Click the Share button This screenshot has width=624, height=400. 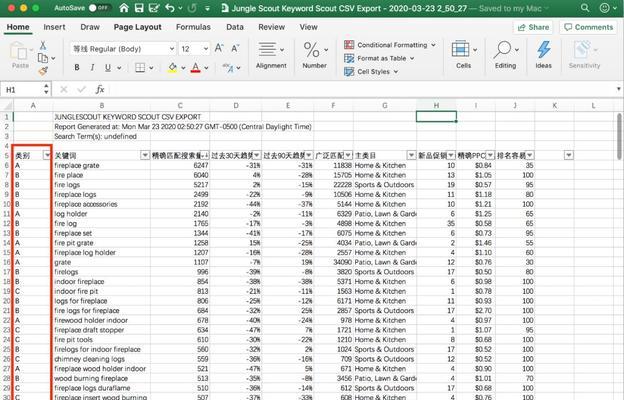click(533, 27)
